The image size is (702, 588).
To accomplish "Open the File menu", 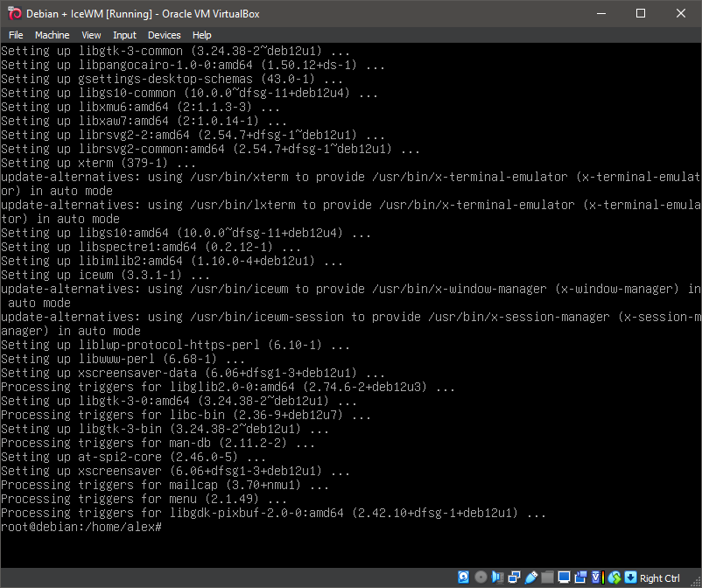I will [15, 35].
